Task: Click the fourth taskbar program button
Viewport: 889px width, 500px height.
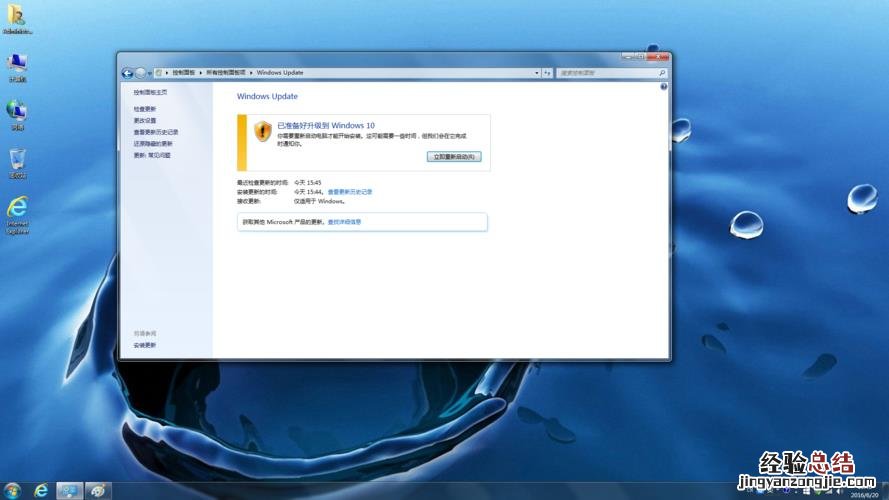Action: pyautogui.click(x=98, y=490)
